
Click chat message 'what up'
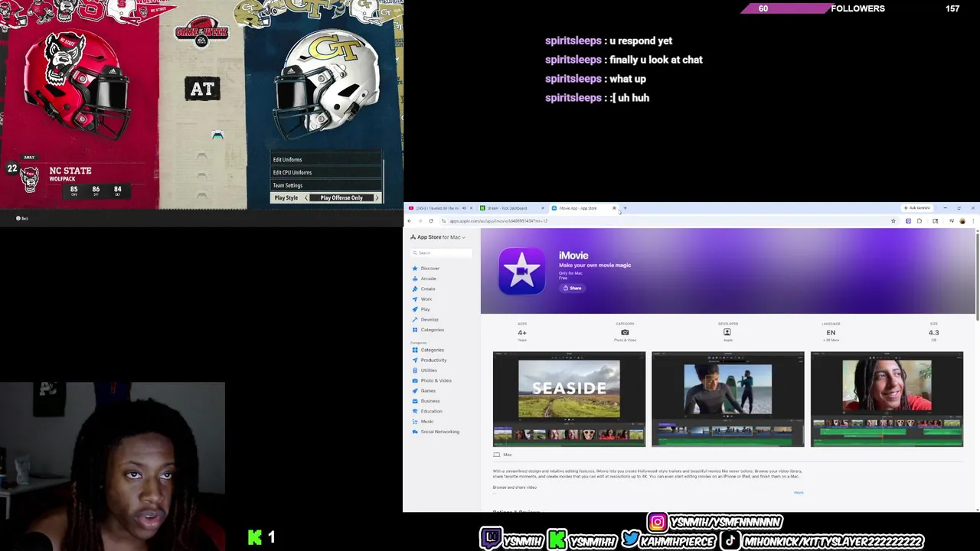628,79
